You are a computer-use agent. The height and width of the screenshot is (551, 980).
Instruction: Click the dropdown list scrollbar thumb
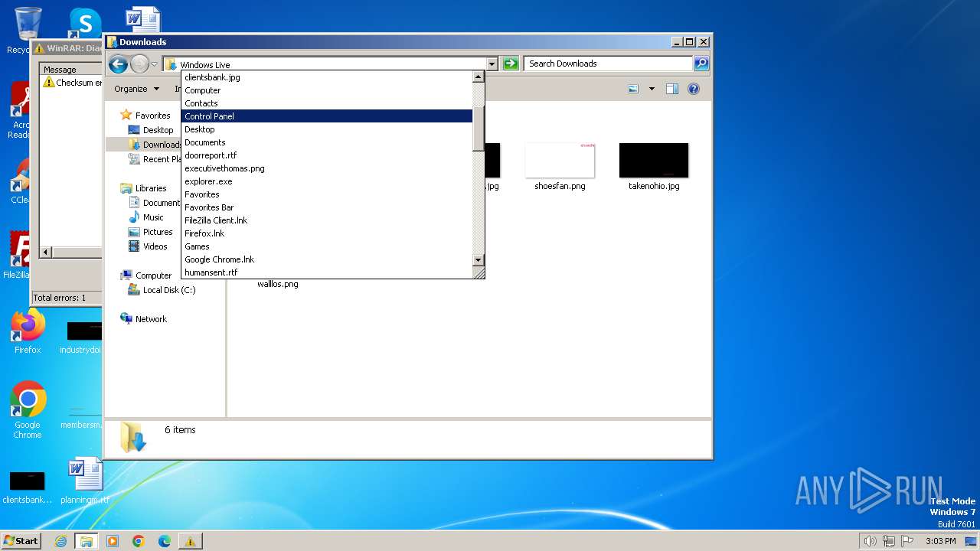479,129
